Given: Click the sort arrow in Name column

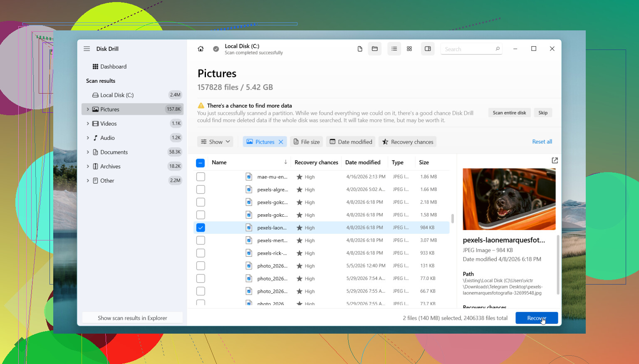Looking at the screenshot, I should pyautogui.click(x=285, y=162).
